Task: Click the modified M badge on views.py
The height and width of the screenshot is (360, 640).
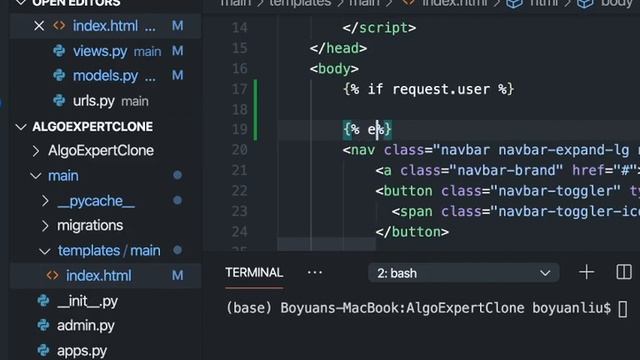Action: (x=178, y=51)
